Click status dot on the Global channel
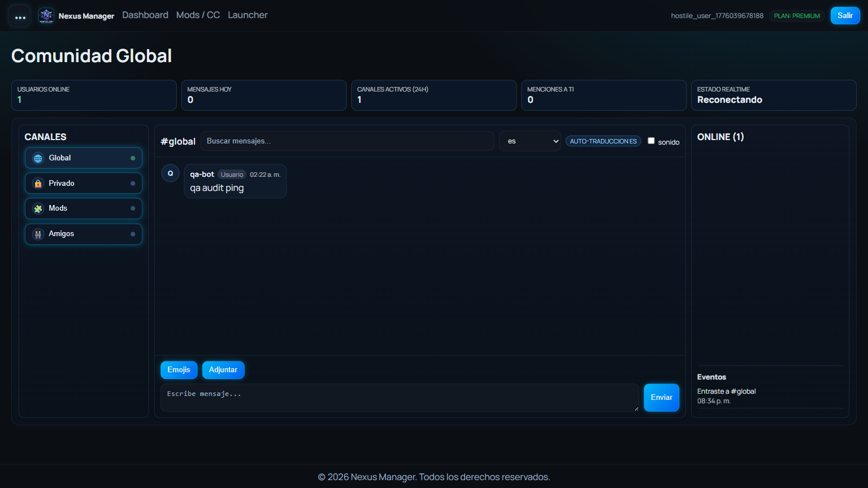868x488 pixels. [x=133, y=158]
